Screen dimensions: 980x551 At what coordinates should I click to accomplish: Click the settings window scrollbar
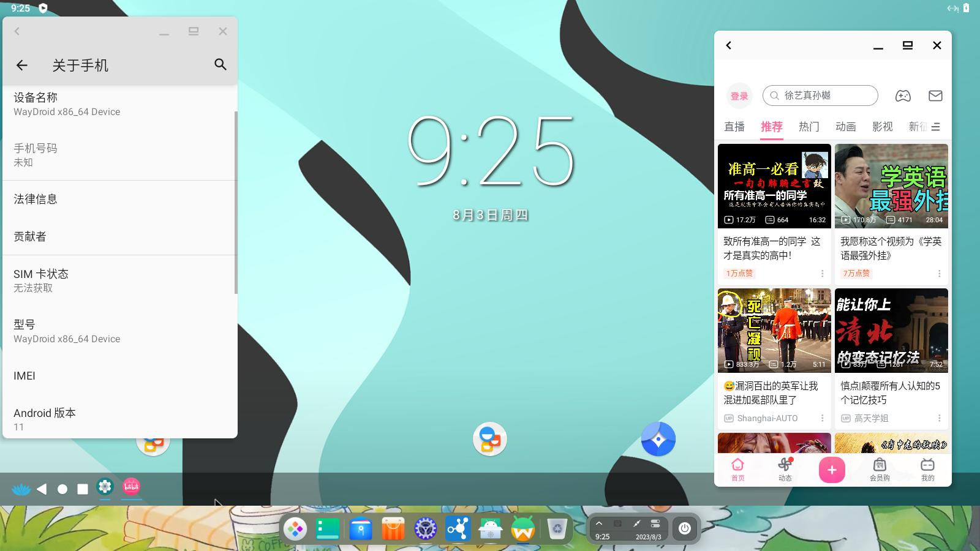pos(236,202)
